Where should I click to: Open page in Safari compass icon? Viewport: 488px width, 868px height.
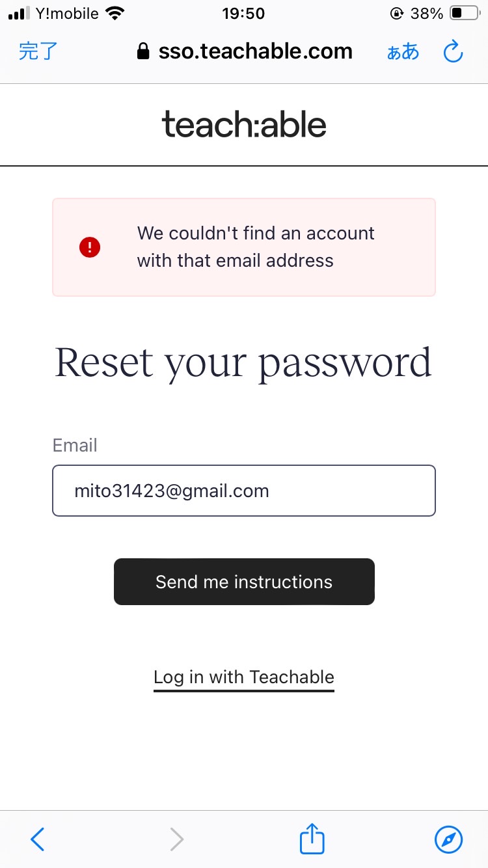[448, 839]
